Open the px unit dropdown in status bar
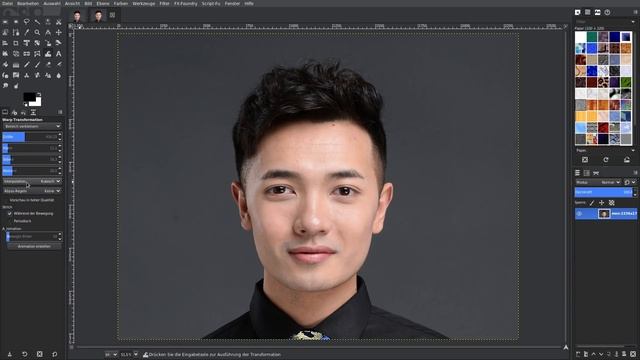This screenshot has width=640, height=360. [x=111, y=354]
